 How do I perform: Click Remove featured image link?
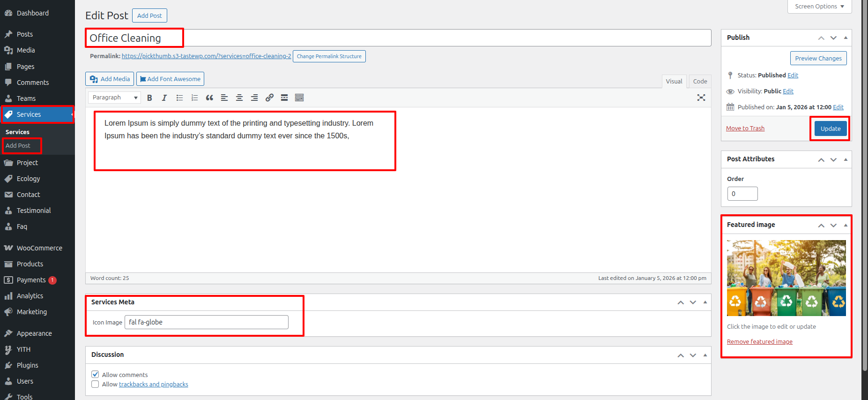759,342
